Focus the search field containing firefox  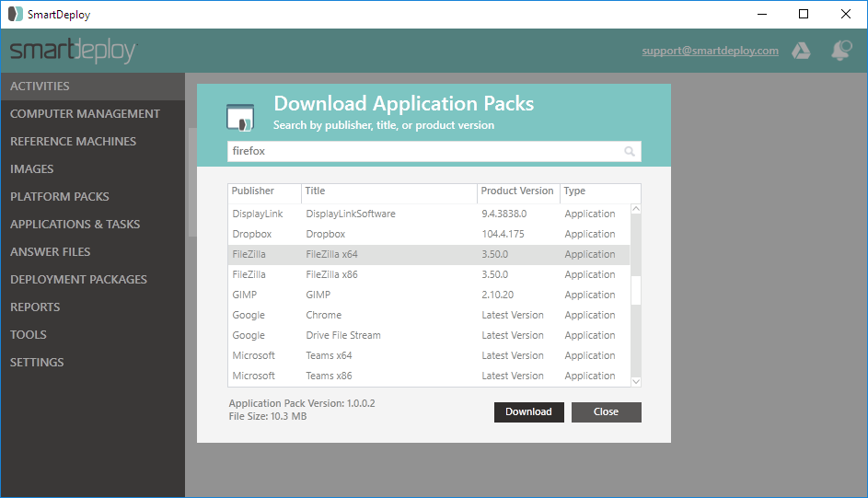434,151
